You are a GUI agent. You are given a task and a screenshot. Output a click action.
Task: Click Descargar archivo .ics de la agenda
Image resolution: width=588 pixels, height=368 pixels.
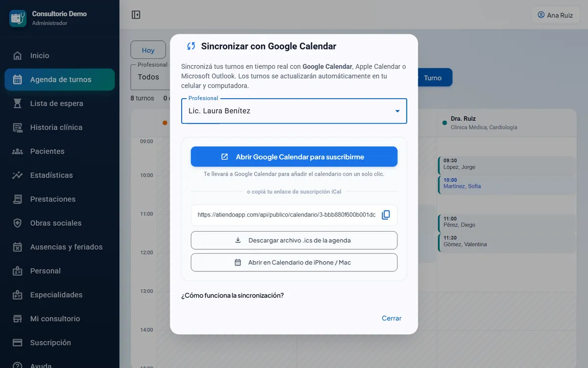click(294, 240)
